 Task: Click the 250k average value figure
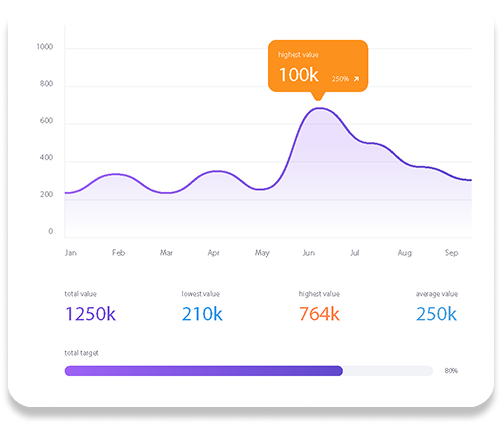click(436, 314)
